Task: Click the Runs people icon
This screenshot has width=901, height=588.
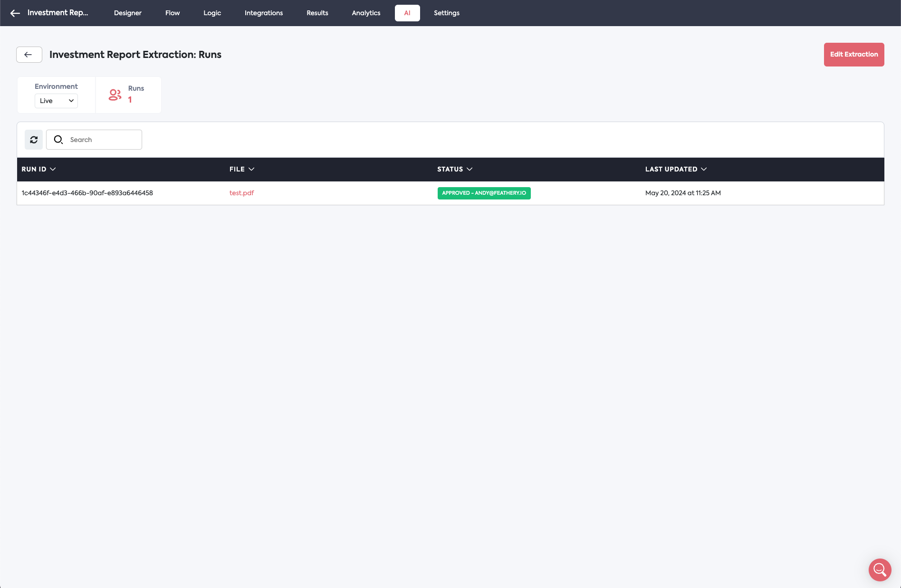Action: (115, 95)
